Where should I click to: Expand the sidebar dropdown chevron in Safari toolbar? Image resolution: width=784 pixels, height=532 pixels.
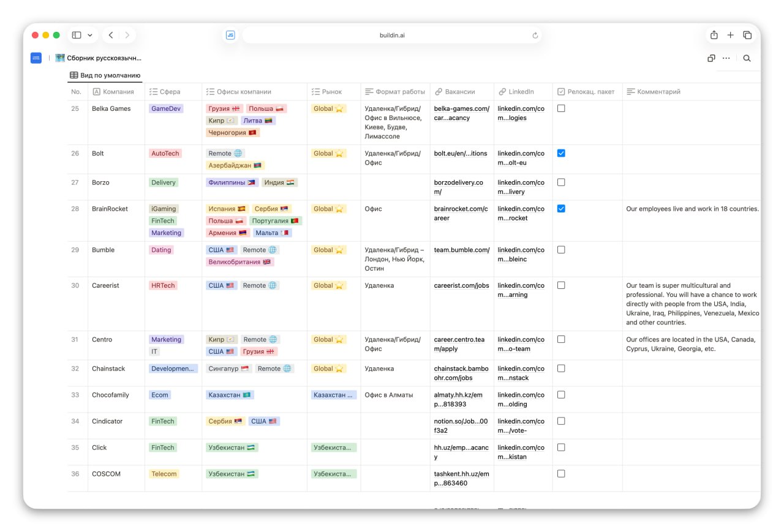click(90, 36)
